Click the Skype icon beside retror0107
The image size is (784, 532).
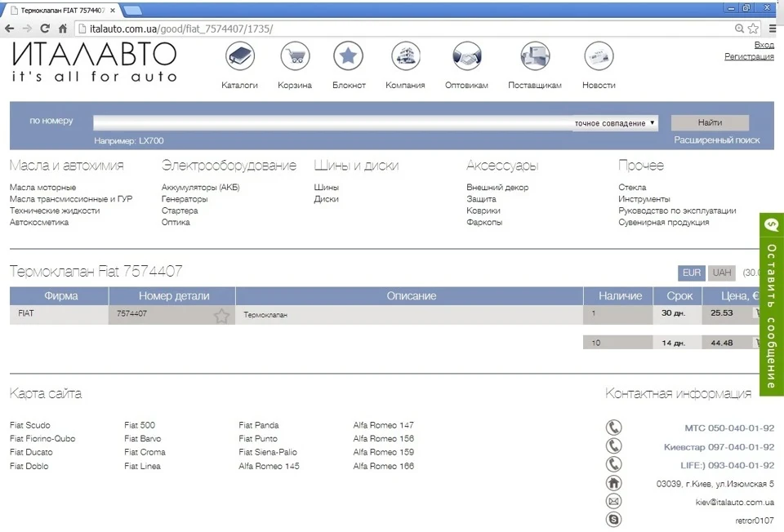[613, 520]
